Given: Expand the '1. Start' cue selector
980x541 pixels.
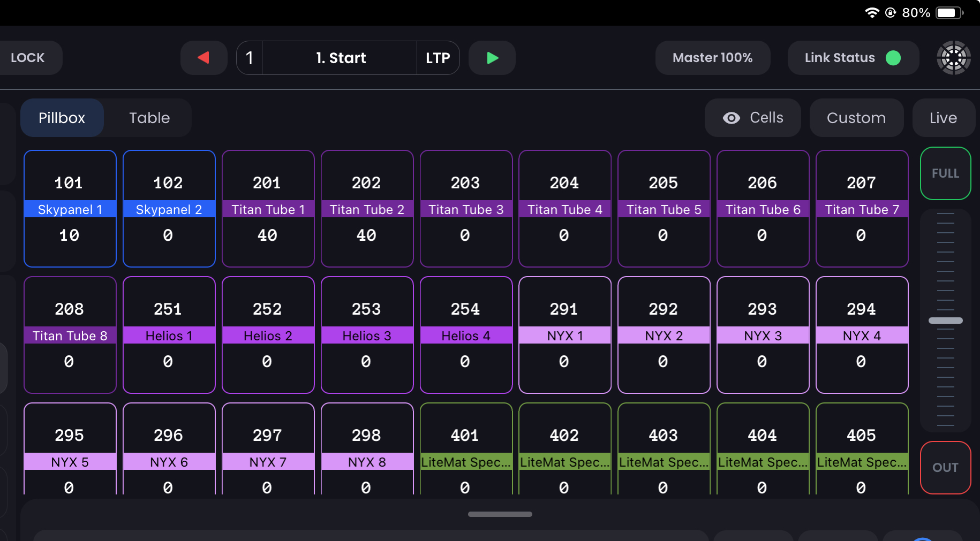Looking at the screenshot, I should 340,58.
